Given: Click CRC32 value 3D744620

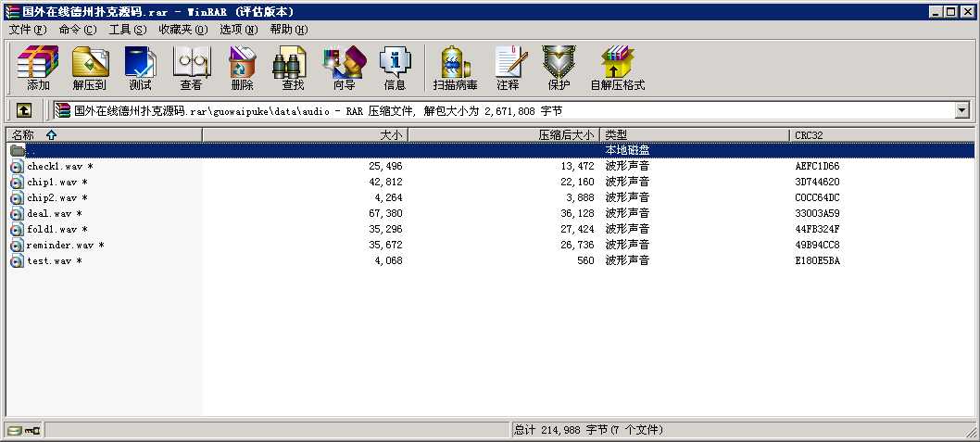Looking at the screenshot, I should [x=818, y=182].
